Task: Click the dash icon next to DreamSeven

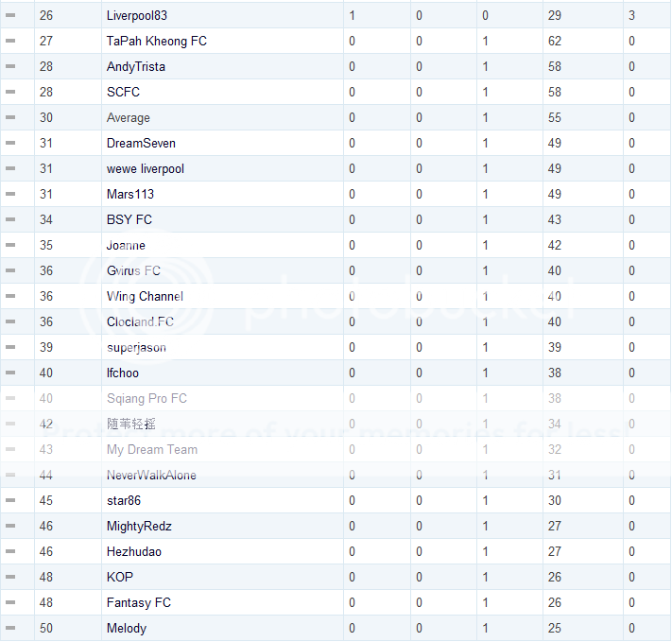Action: coord(10,144)
